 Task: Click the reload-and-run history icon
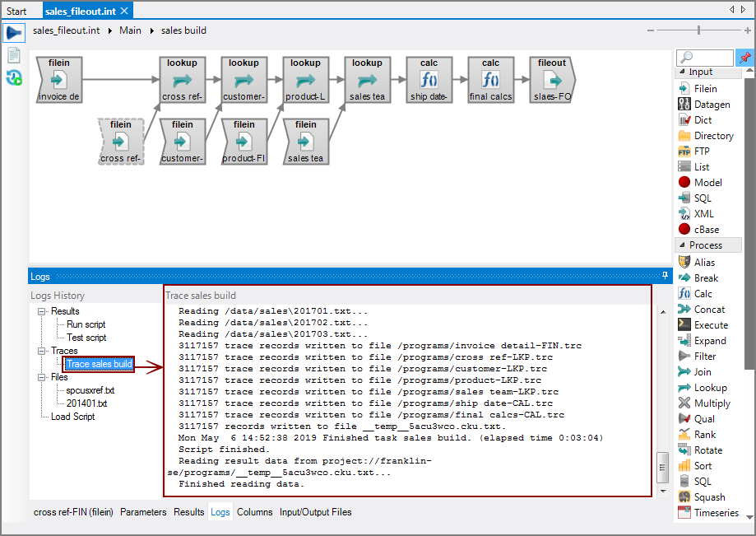click(13, 75)
